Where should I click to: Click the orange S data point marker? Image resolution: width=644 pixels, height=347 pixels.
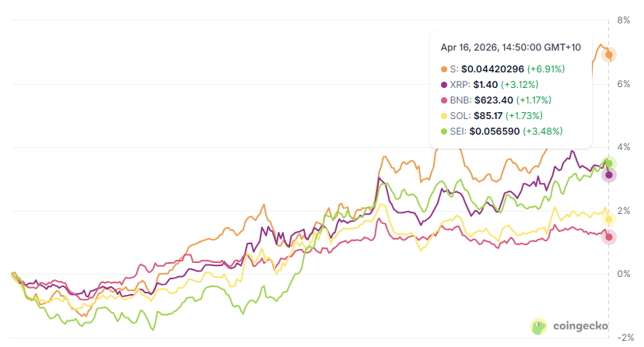point(609,54)
